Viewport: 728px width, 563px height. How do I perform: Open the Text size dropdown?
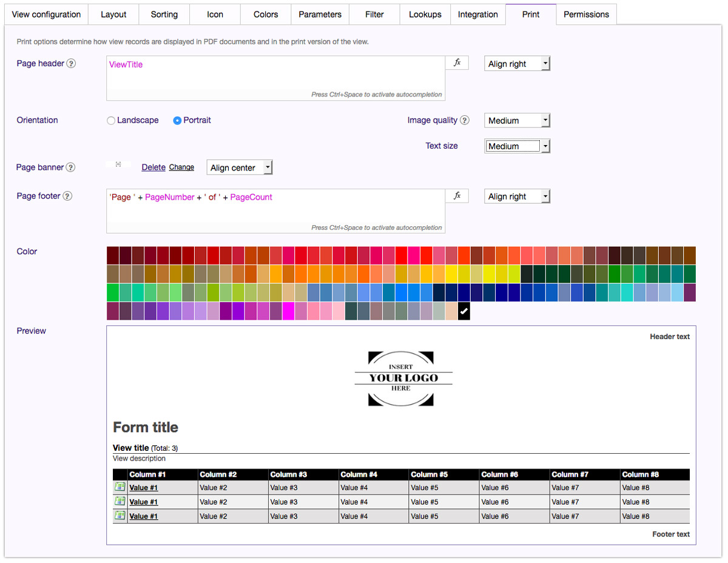(x=517, y=146)
